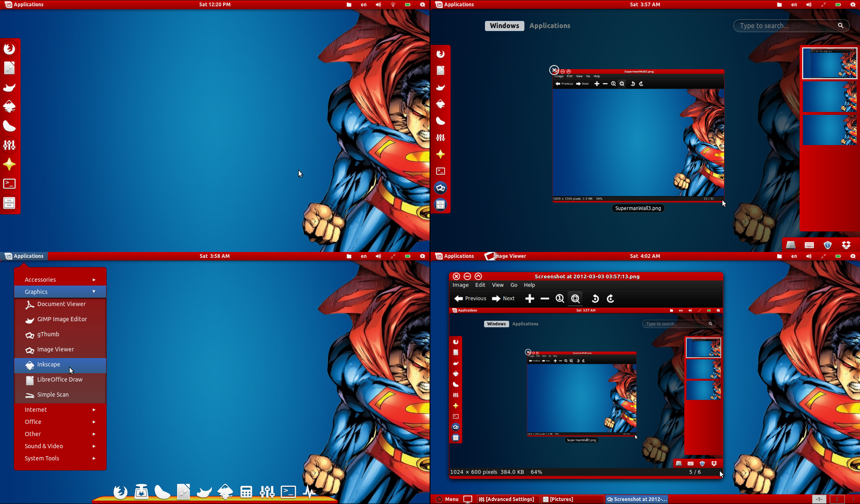Launch GIMP Image Editor from the Graphics menu

(60, 320)
